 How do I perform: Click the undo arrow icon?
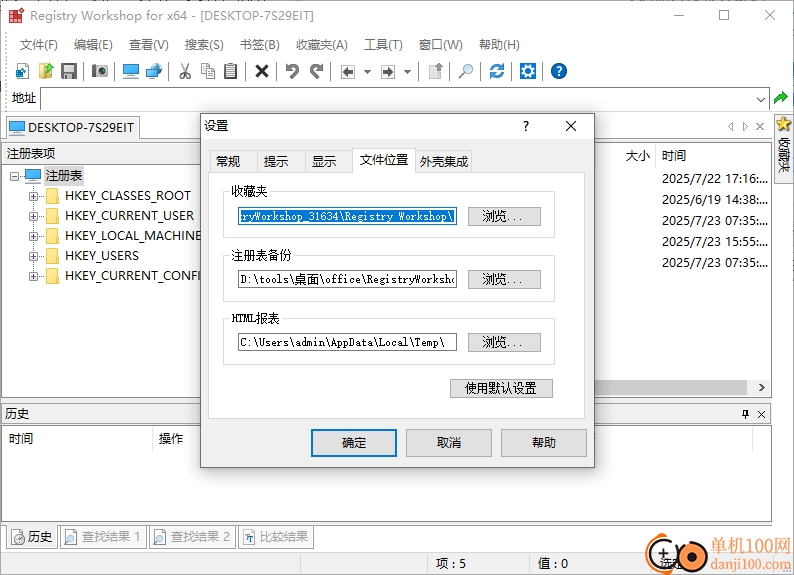(292, 71)
